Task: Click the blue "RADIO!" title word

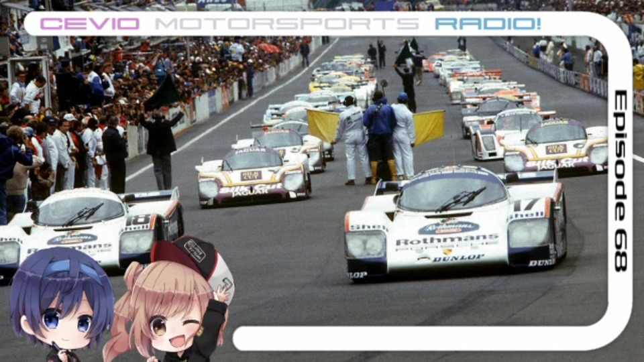Action: click(x=488, y=24)
